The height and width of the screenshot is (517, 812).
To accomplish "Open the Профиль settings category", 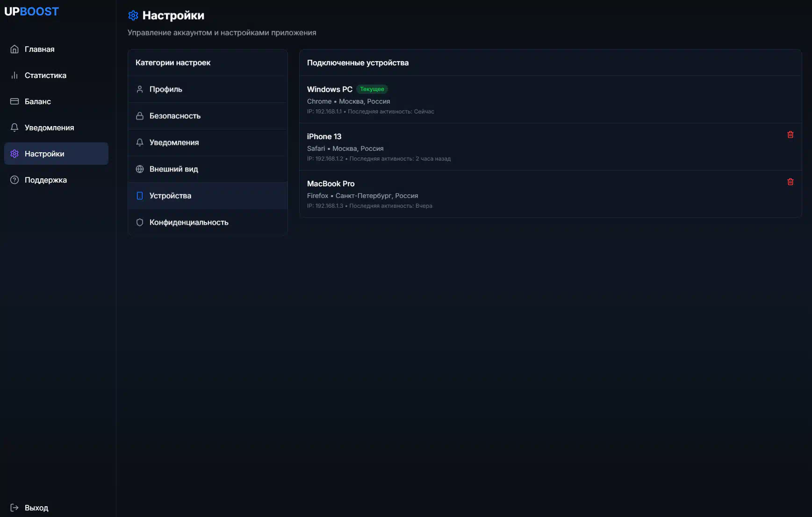I will 165,89.
